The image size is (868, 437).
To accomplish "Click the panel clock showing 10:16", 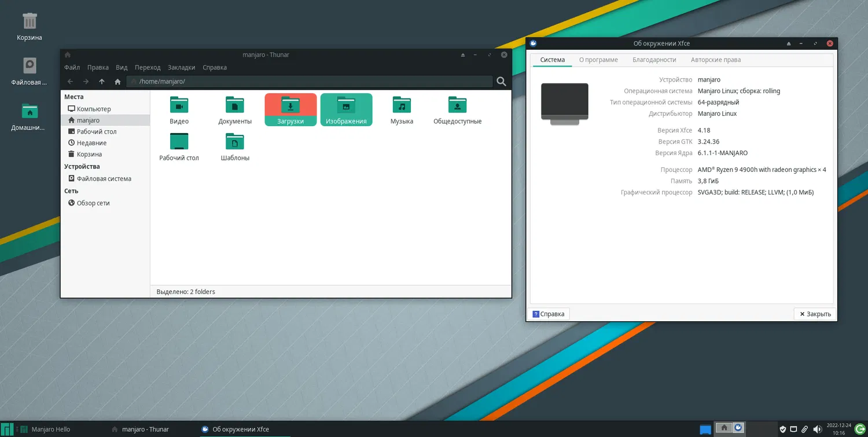I will [838, 429].
